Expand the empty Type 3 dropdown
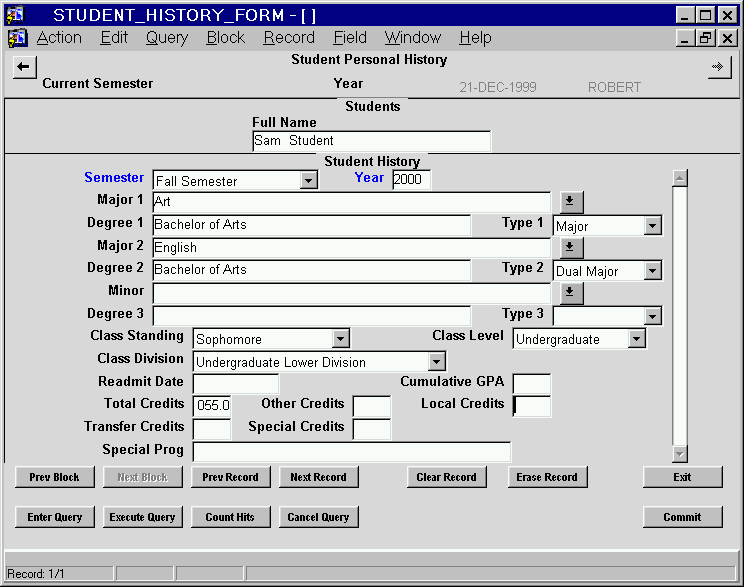744x587 pixels. pos(653,316)
